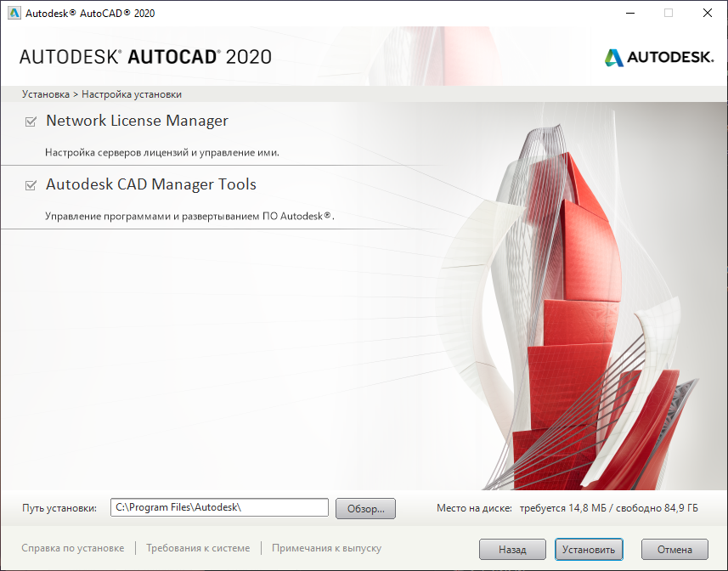Click the 'Путь установки:' label
The image size is (728, 571).
tap(59, 508)
